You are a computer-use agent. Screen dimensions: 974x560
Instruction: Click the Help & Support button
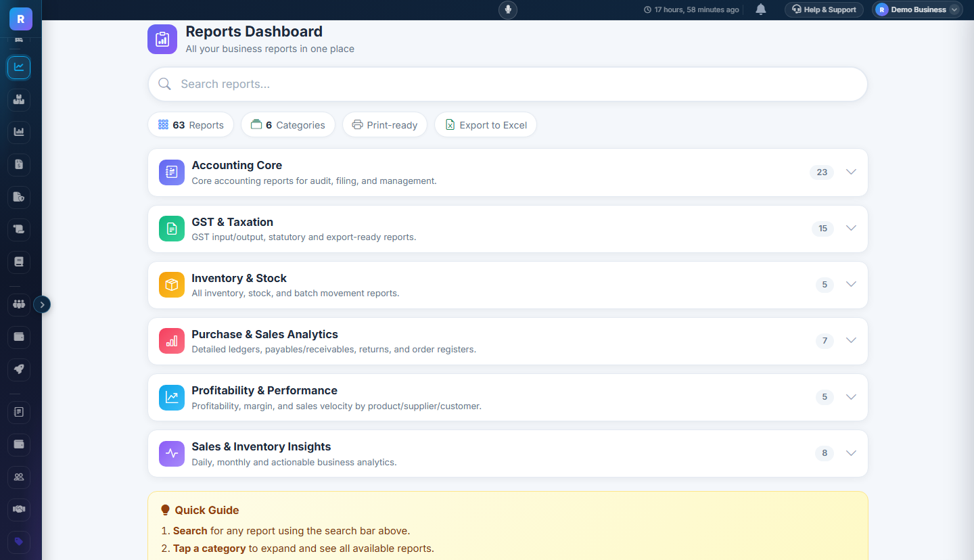[x=824, y=9]
